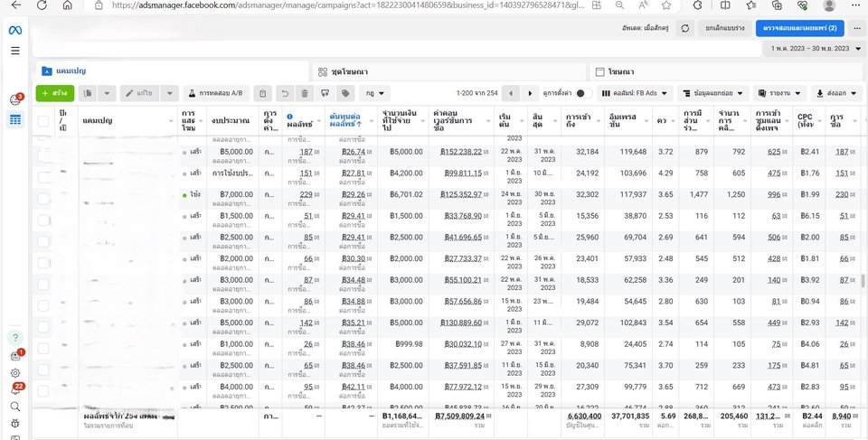The height and width of the screenshot is (440, 868).
Task: Click the undo arrow icon
Action: pos(285,94)
